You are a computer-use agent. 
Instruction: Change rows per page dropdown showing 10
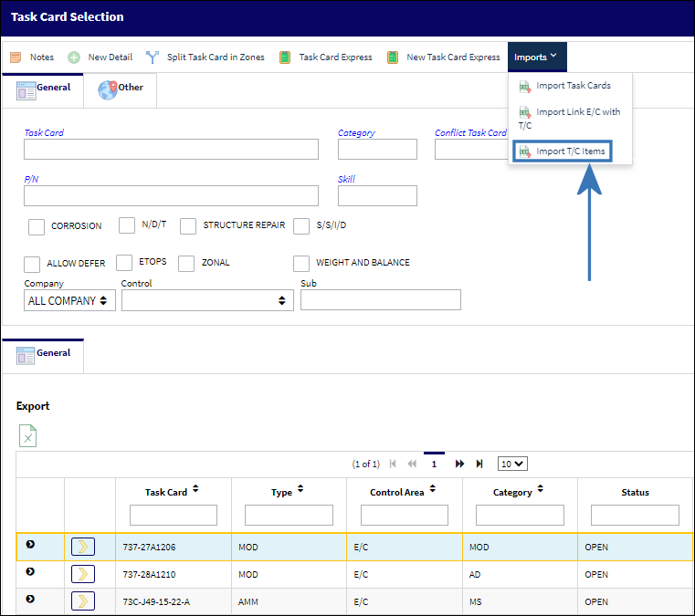pyautogui.click(x=512, y=464)
